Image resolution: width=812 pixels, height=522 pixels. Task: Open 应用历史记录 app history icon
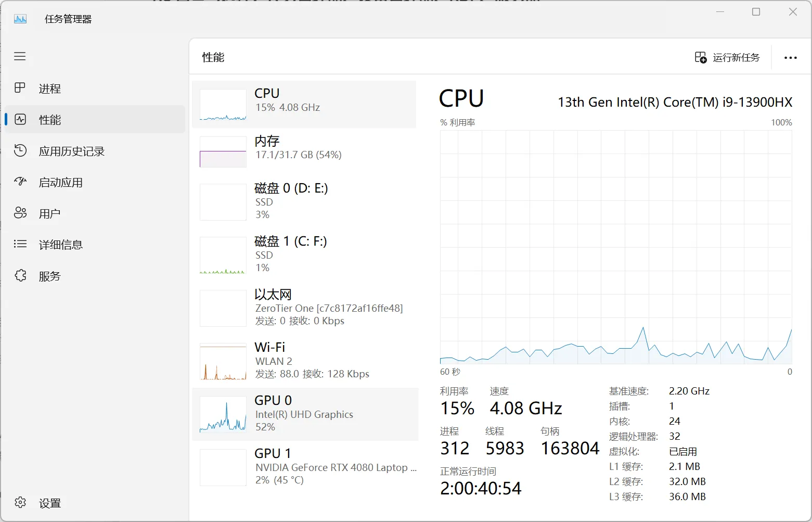point(20,150)
